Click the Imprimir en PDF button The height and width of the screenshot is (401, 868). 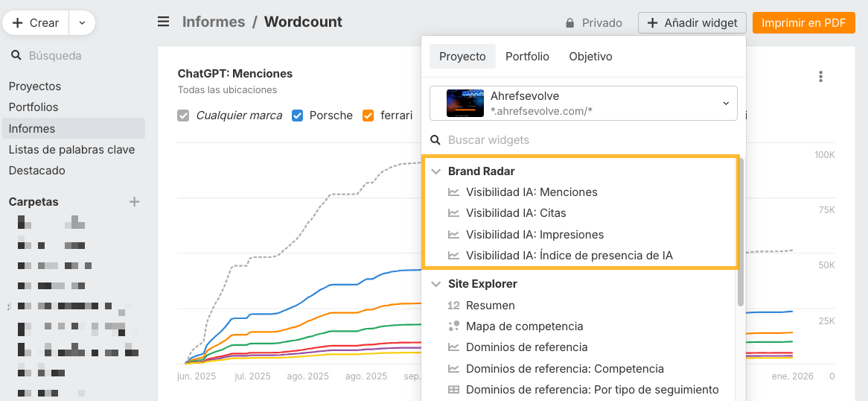coord(803,23)
